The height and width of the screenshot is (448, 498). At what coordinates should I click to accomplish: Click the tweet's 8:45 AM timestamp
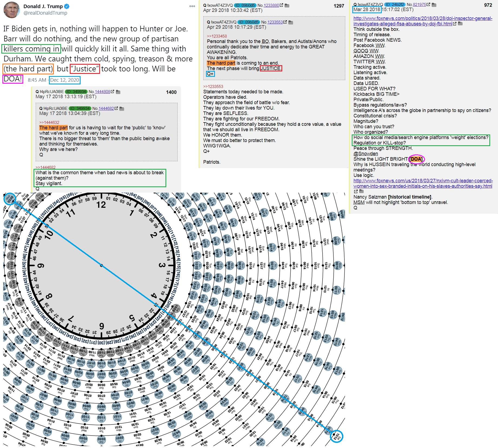37,80
